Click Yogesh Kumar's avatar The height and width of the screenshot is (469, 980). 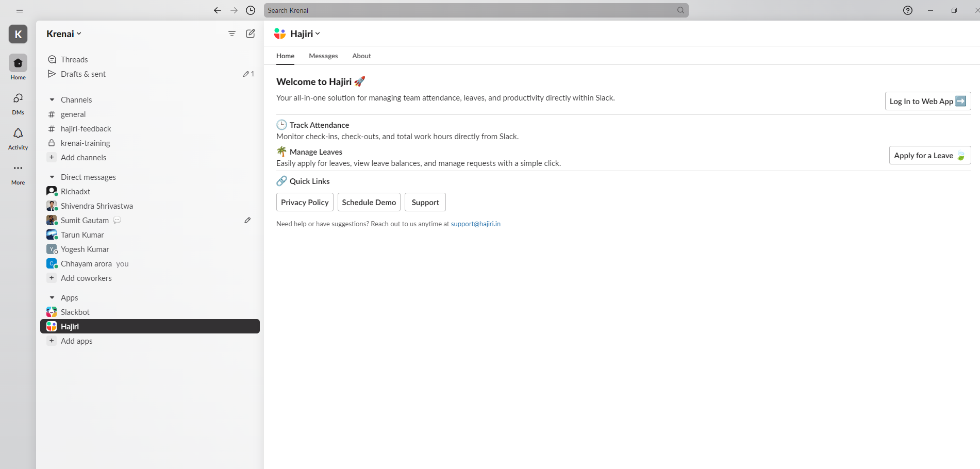52,249
